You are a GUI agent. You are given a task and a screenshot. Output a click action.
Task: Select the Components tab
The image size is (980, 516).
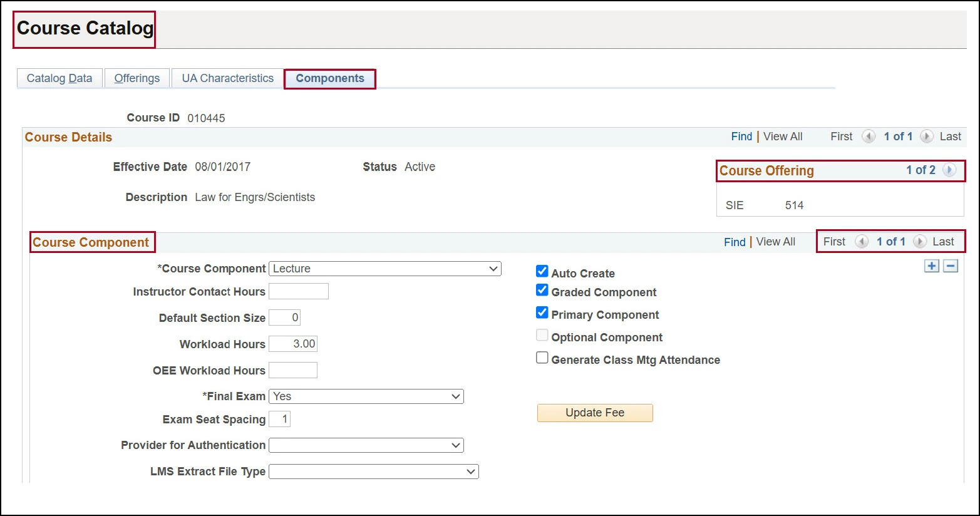tap(330, 78)
